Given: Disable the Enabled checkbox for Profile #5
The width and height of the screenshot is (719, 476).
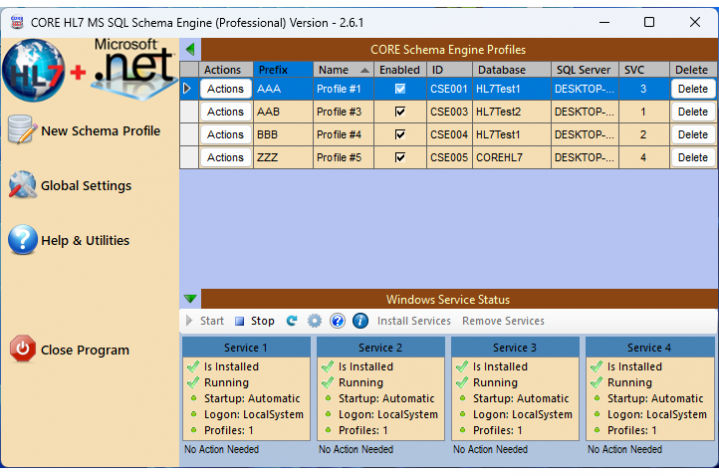Looking at the screenshot, I should pos(400,158).
